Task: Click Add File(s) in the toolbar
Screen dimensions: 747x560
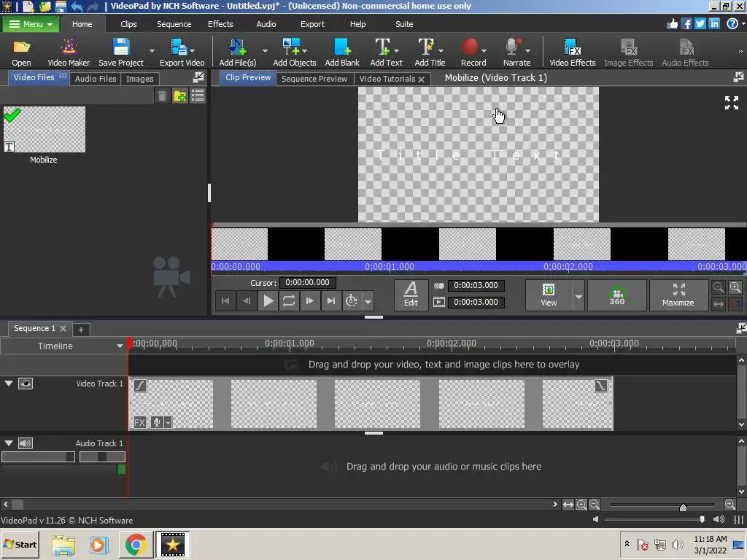Action: 238,52
